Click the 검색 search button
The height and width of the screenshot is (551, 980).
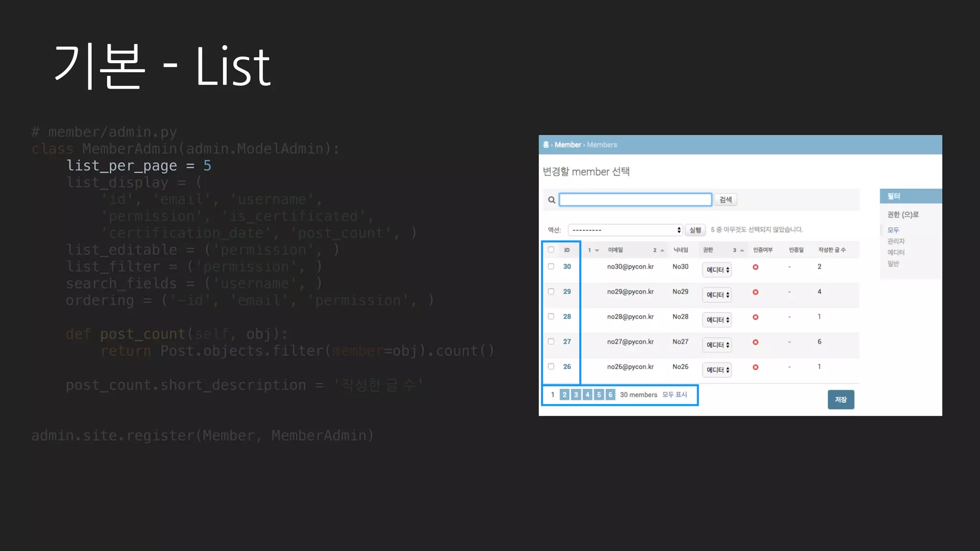[725, 200]
